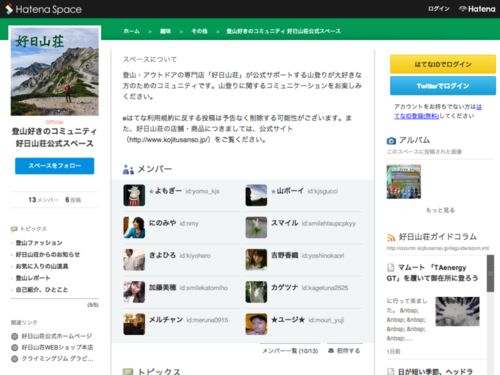Log in with Twitterでログイン button
Viewport: 500px width, 375px height.
(443, 86)
